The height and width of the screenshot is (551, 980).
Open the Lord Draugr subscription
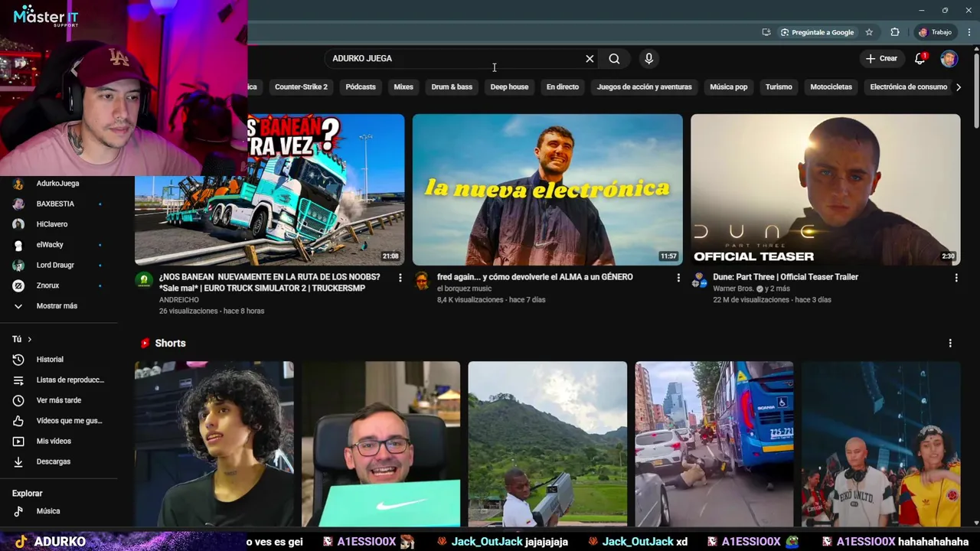tap(58, 265)
